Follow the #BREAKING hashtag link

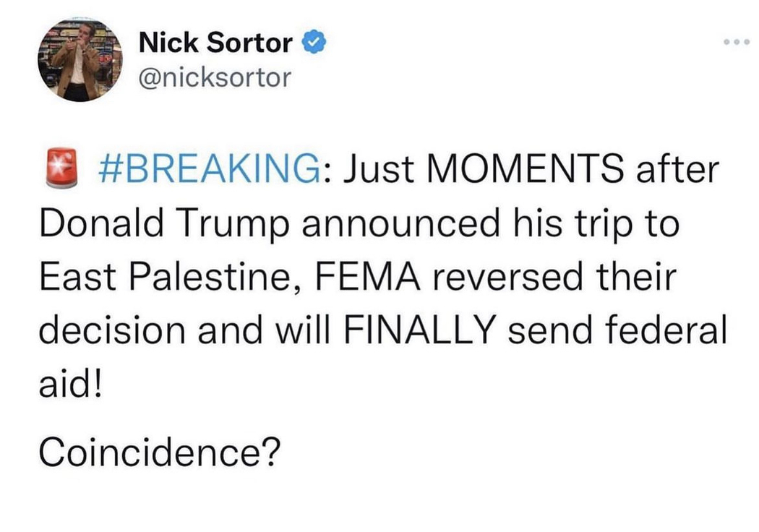(209, 168)
